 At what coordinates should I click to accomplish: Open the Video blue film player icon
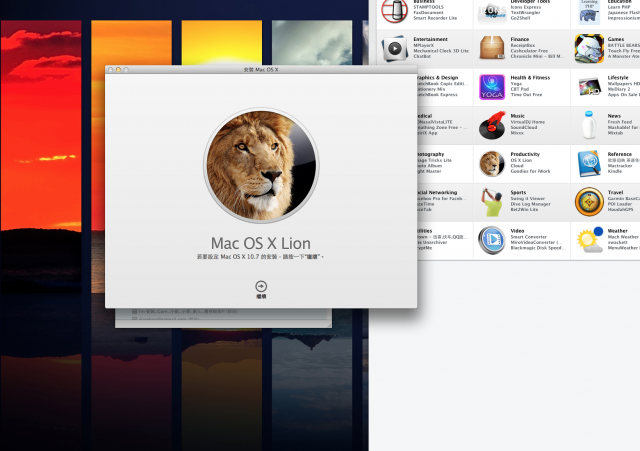pos(492,240)
